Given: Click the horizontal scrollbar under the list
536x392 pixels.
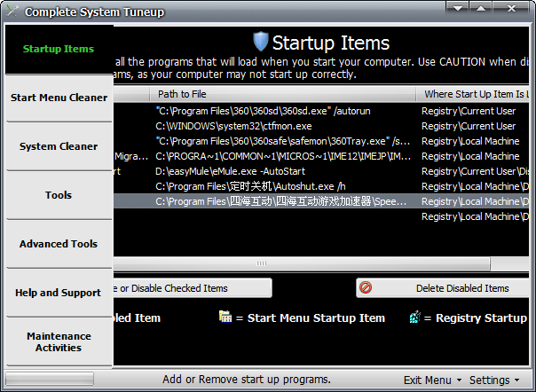Looking at the screenshot, I should [x=261, y=263].
